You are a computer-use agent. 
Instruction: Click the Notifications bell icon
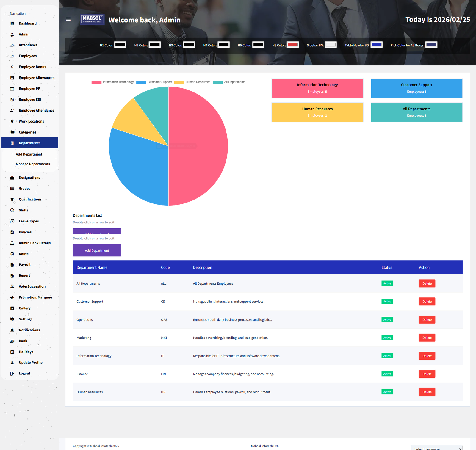(12, 330)
